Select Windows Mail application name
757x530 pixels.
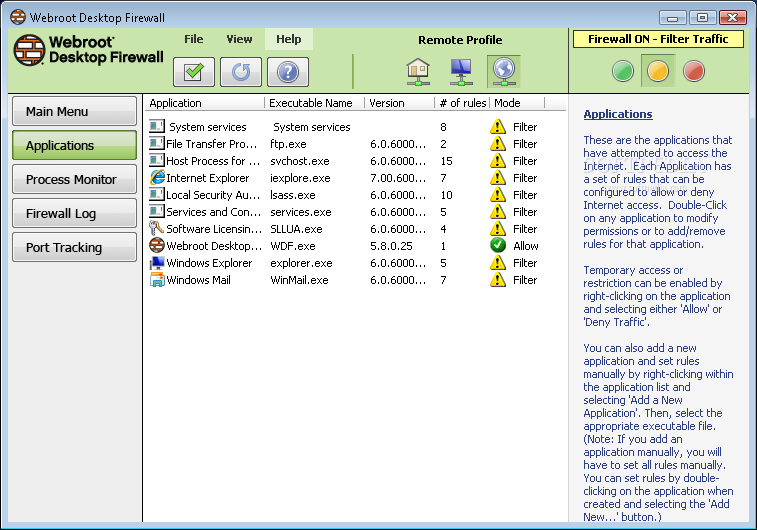pos(198,280)
